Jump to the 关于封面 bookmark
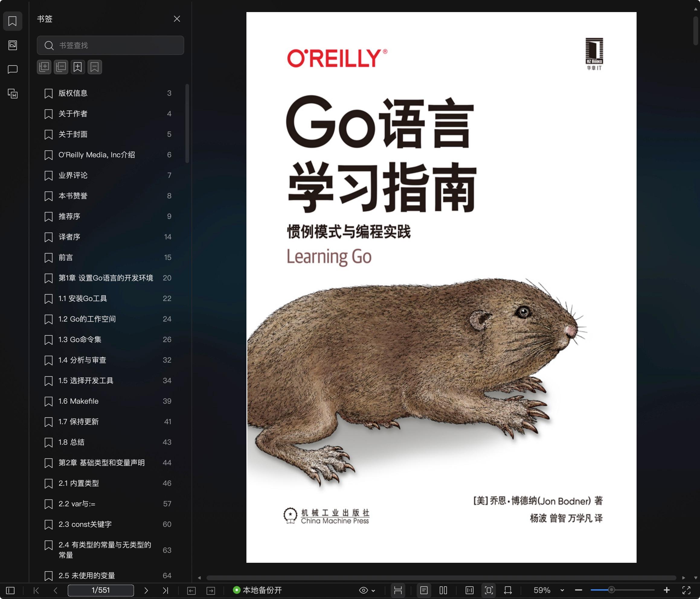700x599 pixels. click(x=108, y=134)
